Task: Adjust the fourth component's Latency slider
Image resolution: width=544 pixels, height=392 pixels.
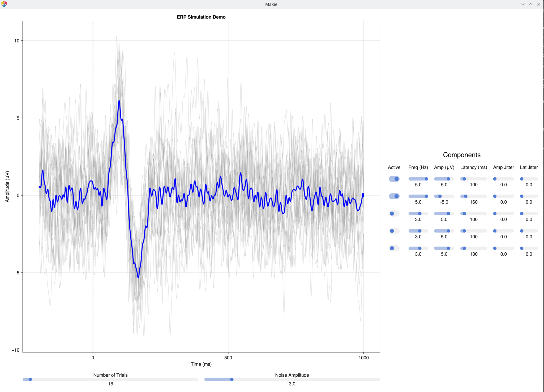Action: (464, 231)
